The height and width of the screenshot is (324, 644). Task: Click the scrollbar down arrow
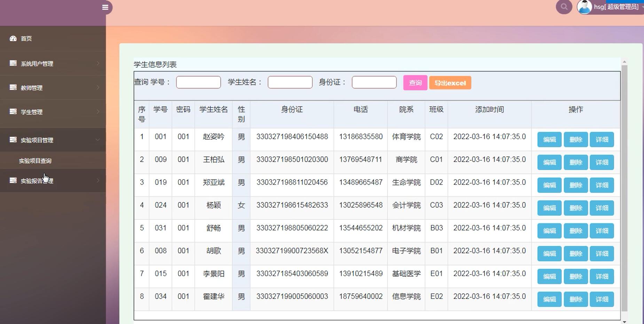tap(625, 322)
